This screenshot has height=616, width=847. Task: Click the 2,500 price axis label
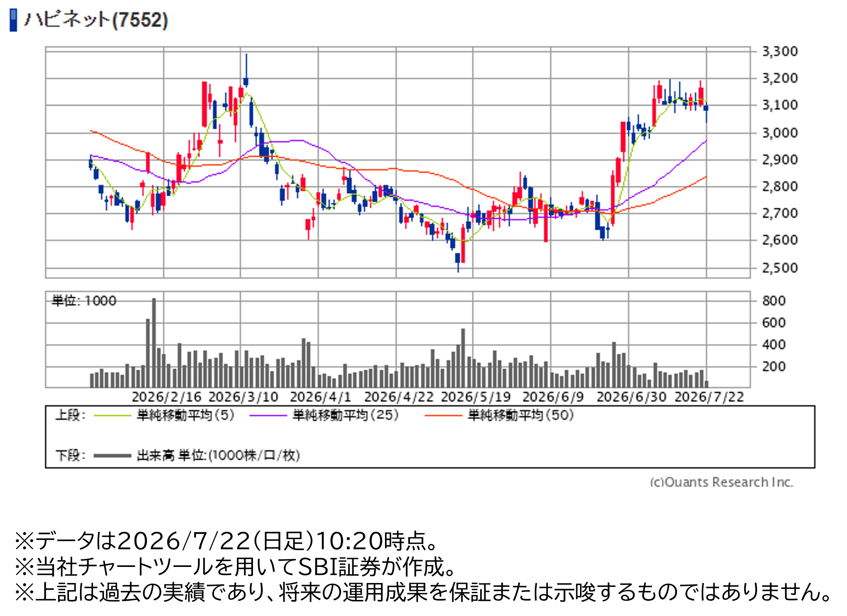[x=780, y=268]
